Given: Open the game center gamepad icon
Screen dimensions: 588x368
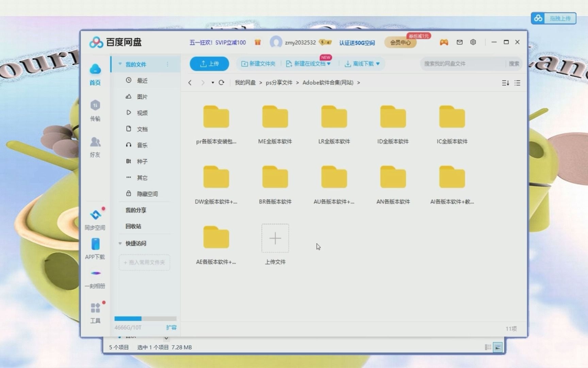Looking at the screenshot, I should pos(444,42).
